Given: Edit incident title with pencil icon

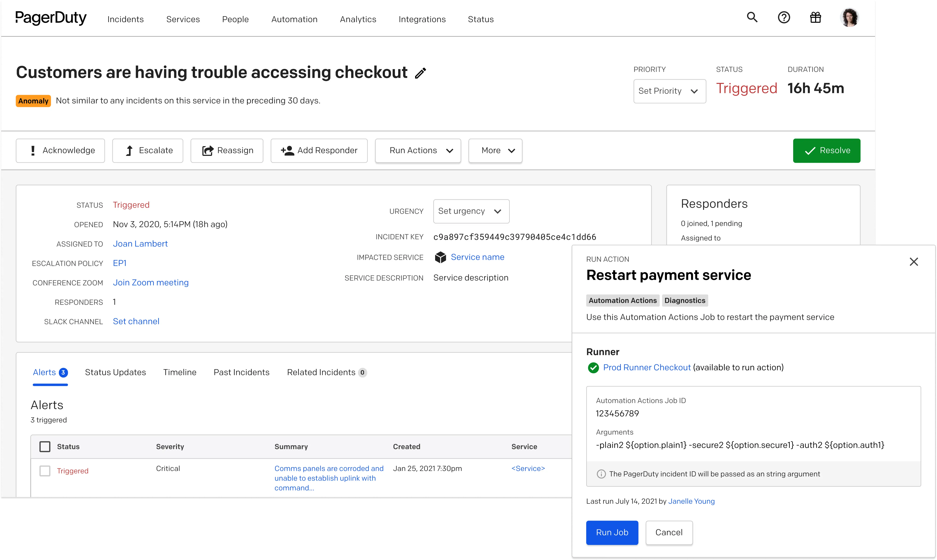Looking at the screenshot, I should (x=421, y=73).
